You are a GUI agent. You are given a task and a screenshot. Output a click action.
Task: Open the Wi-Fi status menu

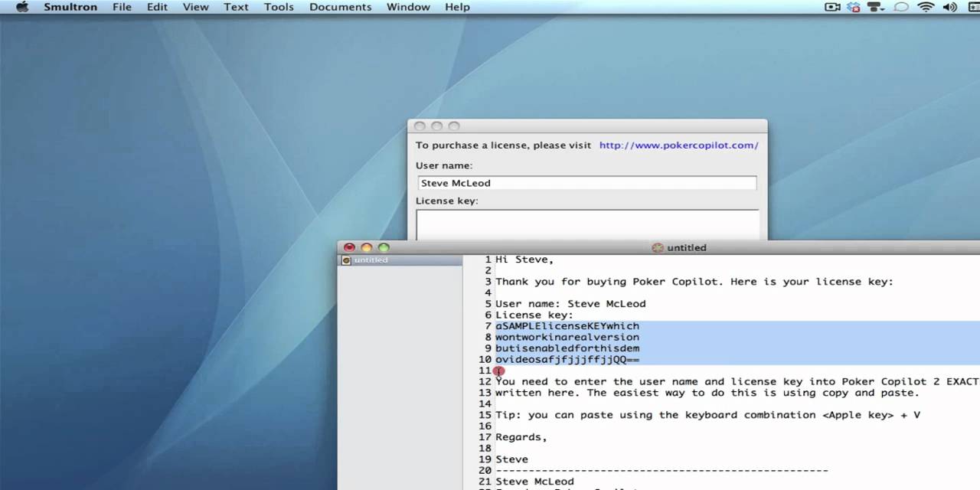[926, 7]
